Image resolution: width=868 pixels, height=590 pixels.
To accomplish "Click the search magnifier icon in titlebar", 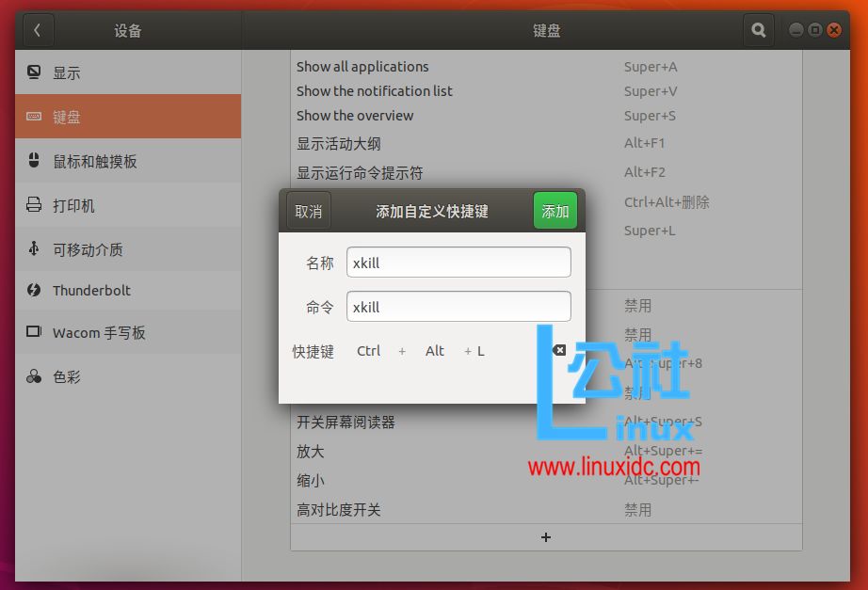I will pyautogui.click(x=758, y=29).
